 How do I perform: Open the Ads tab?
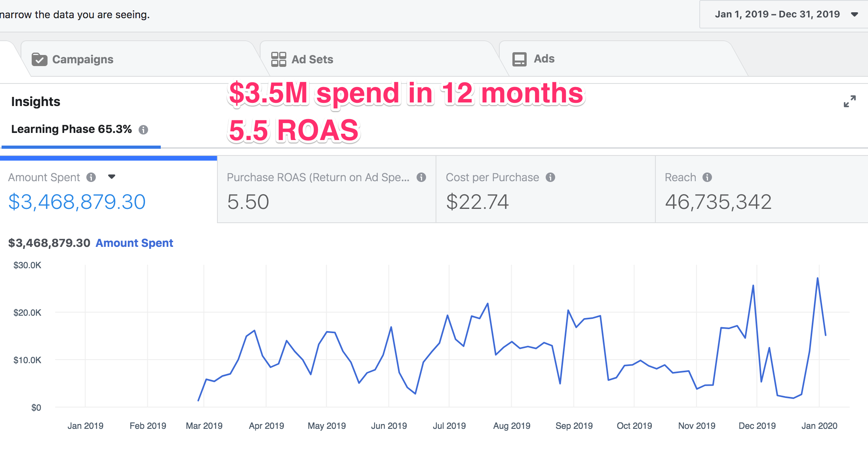[544, 59]
